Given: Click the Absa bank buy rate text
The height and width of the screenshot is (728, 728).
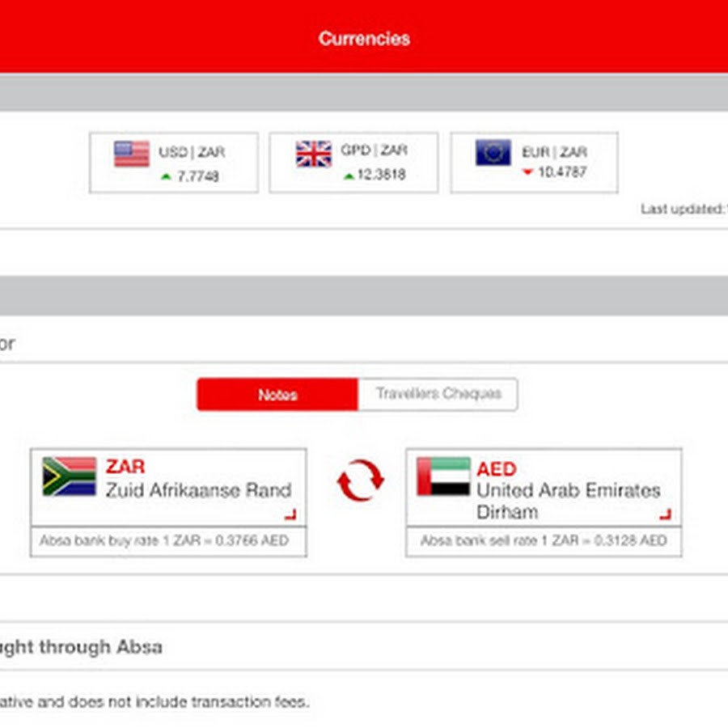Looking at the screenshot, I should 164,540.
